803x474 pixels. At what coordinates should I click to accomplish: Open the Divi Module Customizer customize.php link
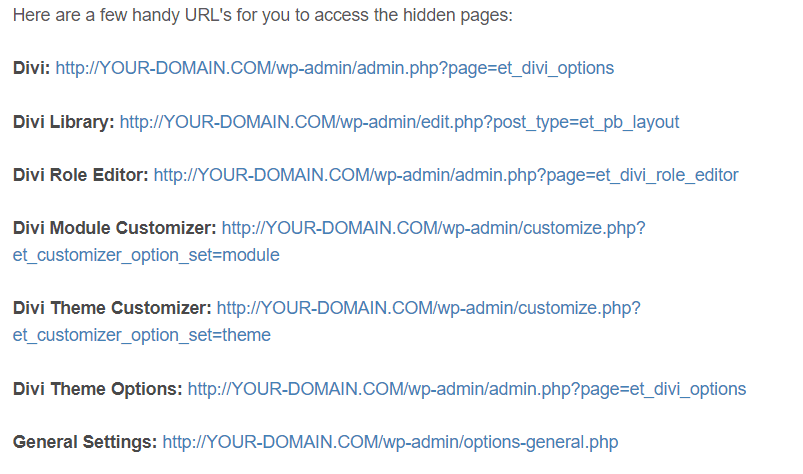[x=433, y=228]
